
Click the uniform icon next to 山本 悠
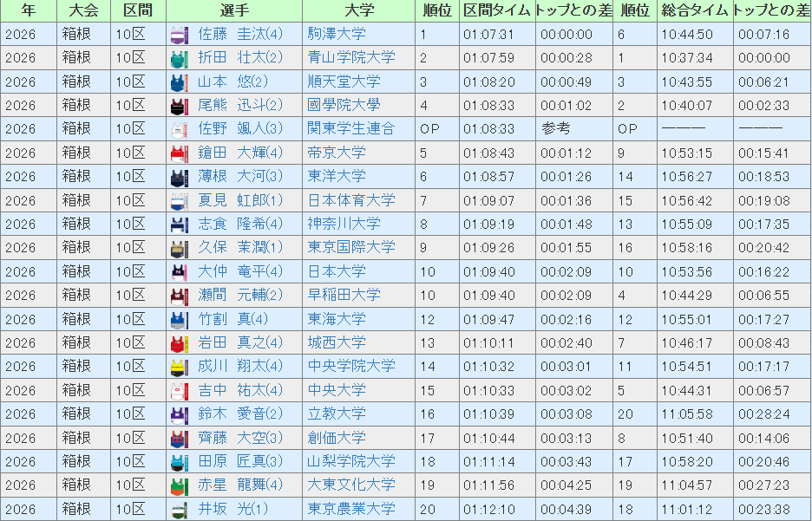[x=179, y=82]
